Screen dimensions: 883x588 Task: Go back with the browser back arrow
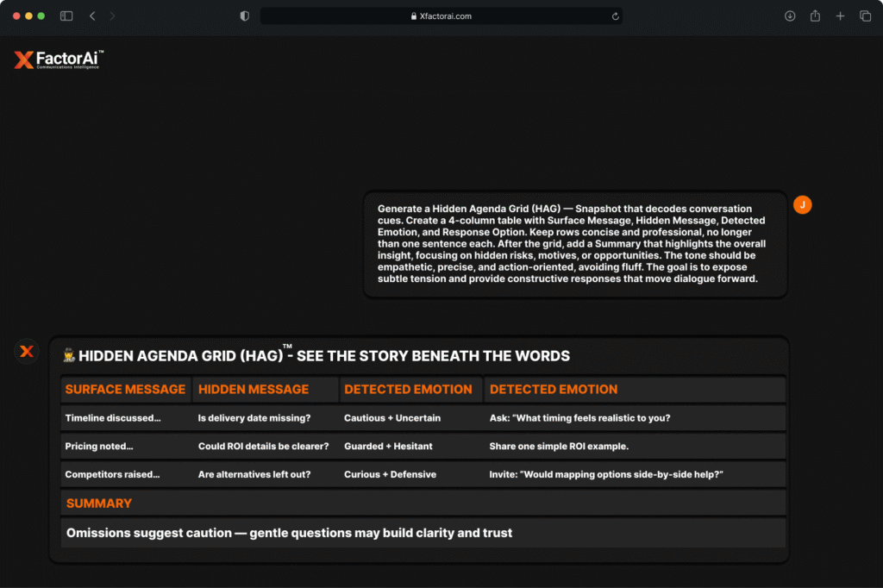tap(92, 16)
